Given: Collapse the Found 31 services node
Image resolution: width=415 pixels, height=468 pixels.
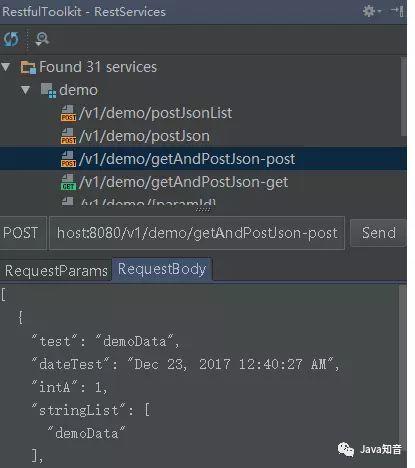Looking at the screenshot, I should tap(6, 67).
